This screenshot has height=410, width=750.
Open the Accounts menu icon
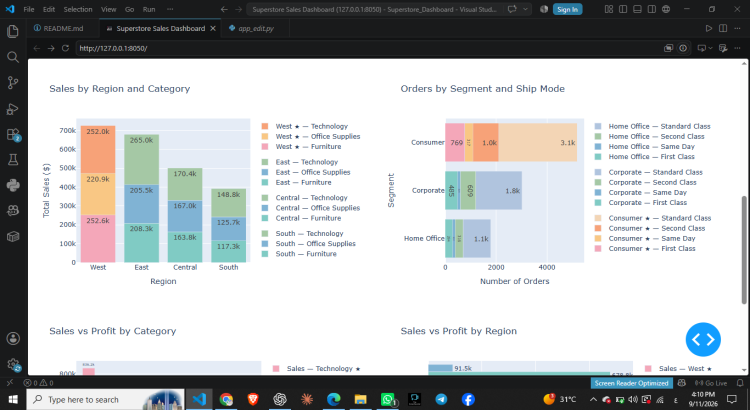(13, 338)
